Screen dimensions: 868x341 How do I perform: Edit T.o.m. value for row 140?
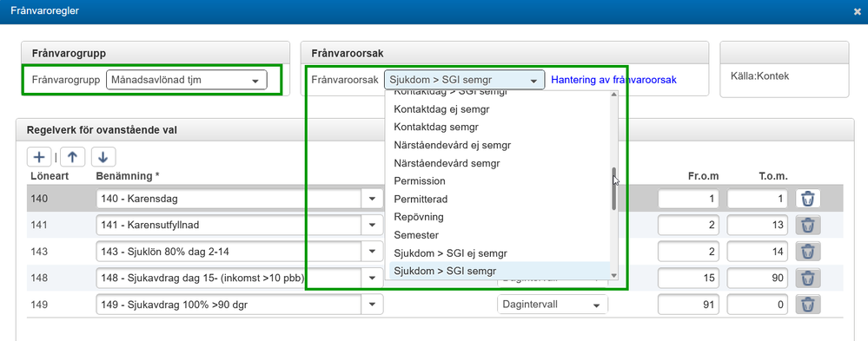758,199
